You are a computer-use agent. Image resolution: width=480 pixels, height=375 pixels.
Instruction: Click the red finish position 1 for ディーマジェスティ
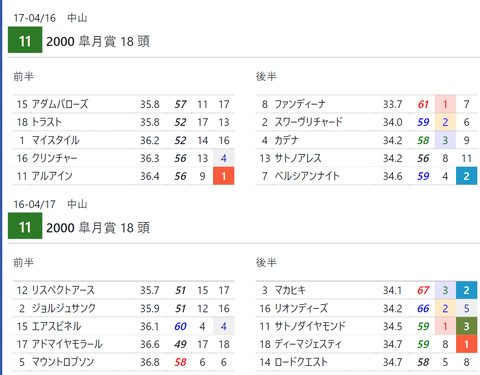(x=466, y=344)
